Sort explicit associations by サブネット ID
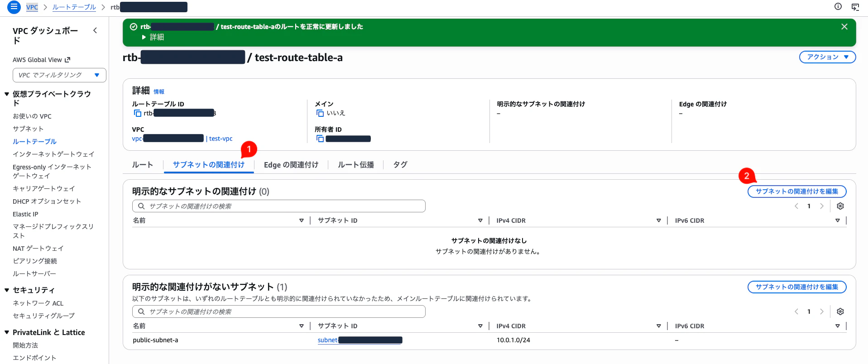This screenshot has width=868, height=364. coord(480,220)
